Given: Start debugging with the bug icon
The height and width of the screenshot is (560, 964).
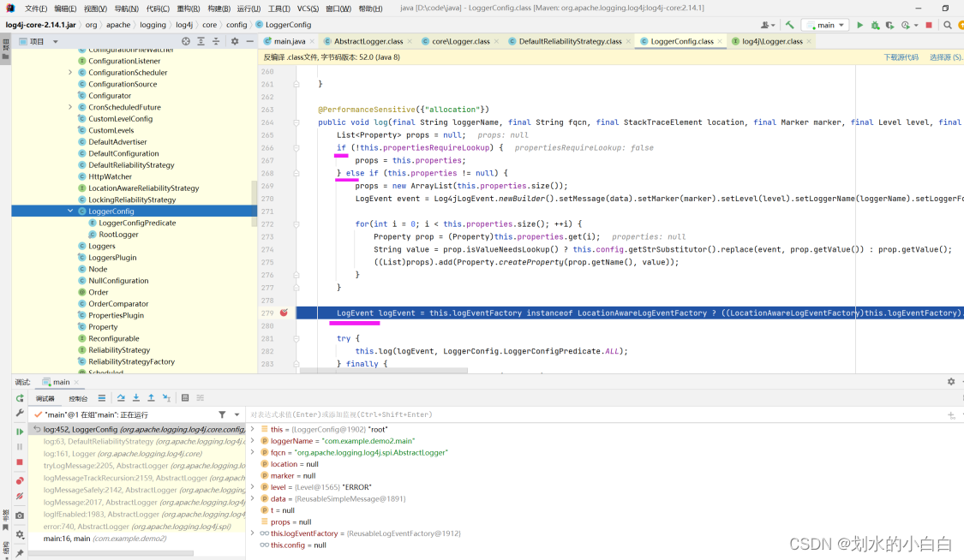Looking at the screenshot, I should pos(875,25).
